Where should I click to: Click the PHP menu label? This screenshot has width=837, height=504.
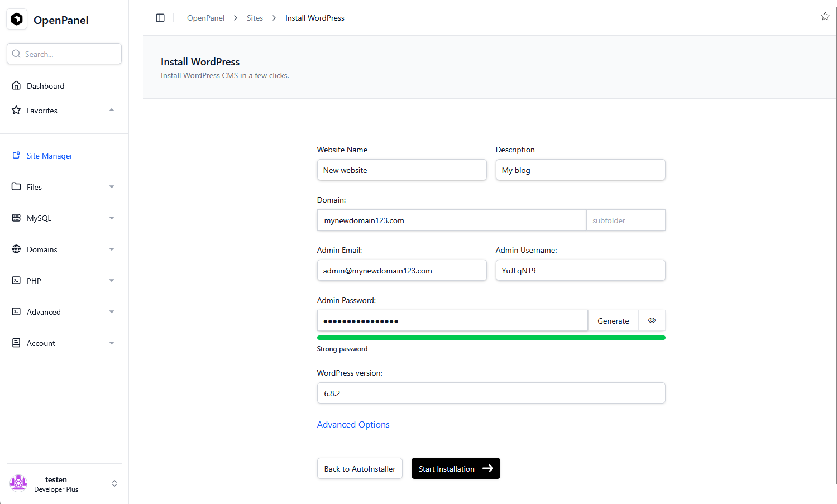34,281
